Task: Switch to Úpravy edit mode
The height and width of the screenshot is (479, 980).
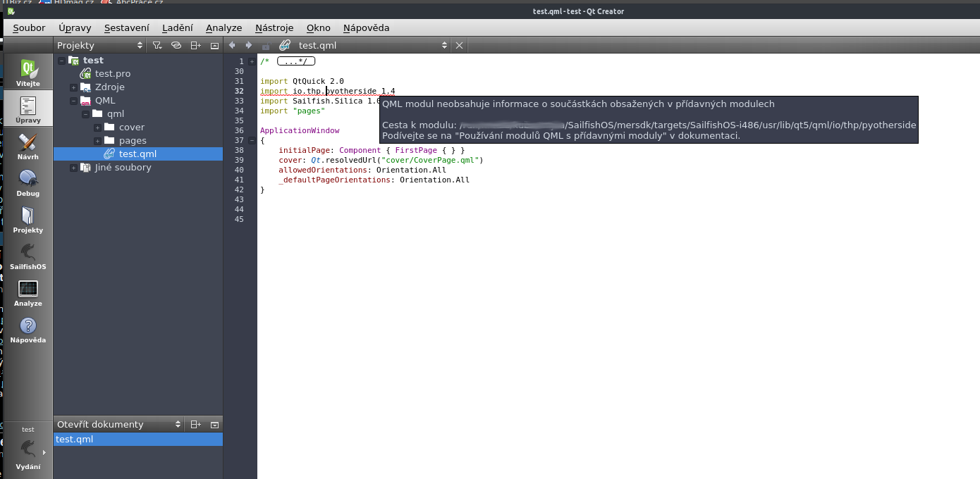Action: [x=28, y=109]
